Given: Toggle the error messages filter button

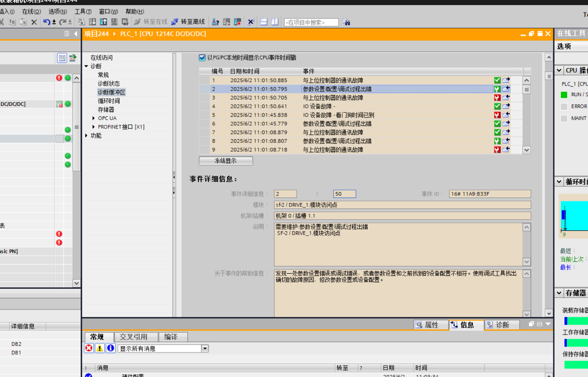Looking at the screenshot, I should click(x=89, y=348).
